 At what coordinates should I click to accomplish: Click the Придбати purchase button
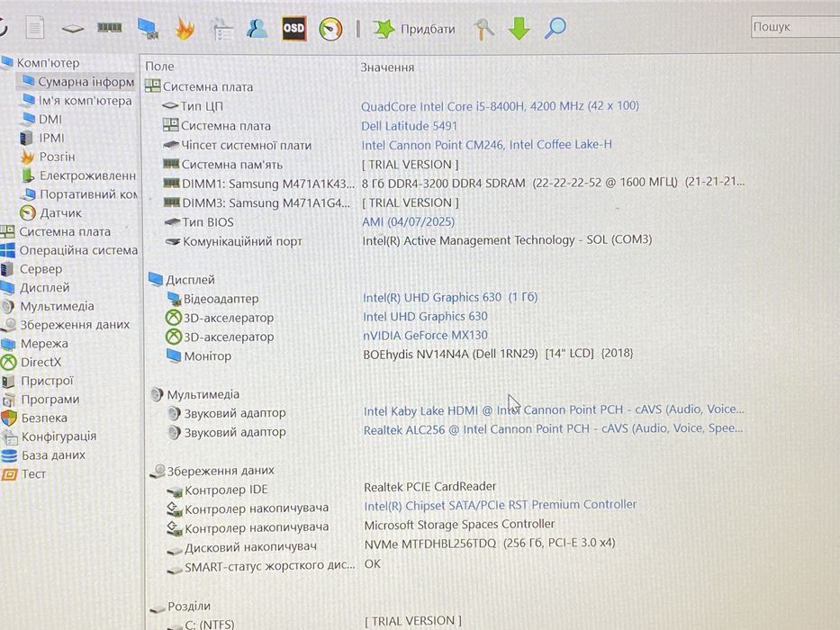click(x=413, y=29)
